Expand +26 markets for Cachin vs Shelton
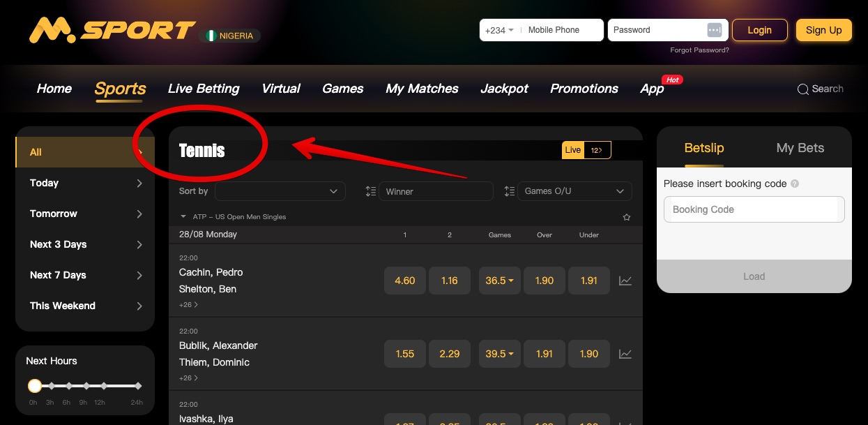868x425 pixels. 188,304
